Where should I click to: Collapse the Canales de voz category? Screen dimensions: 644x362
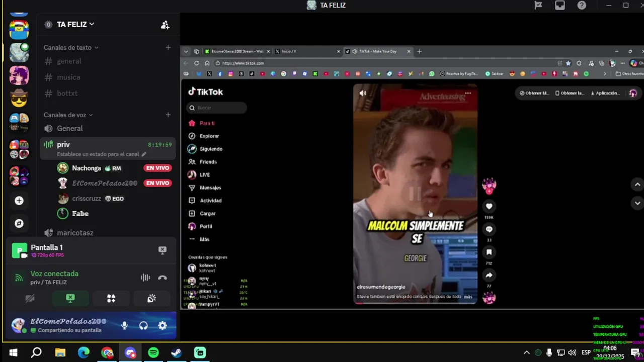[x=68, y=115]
